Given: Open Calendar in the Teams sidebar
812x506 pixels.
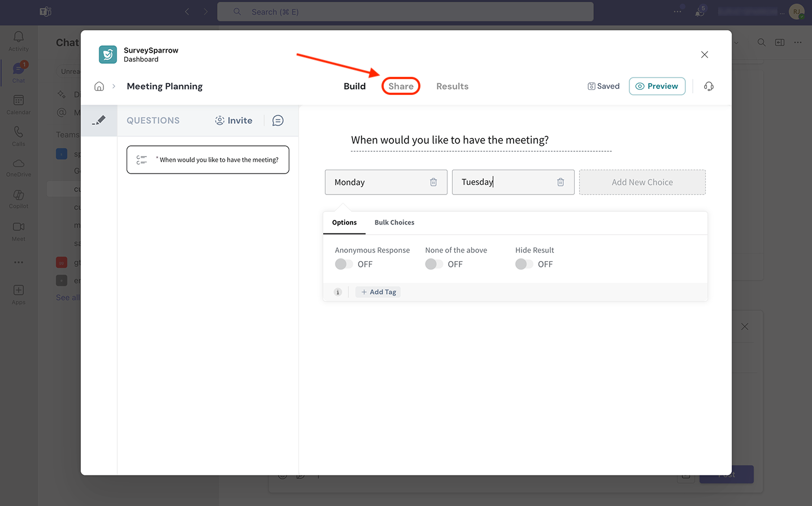Looking at the screenshot, I should pyautogui.click(x=19, y=104).
